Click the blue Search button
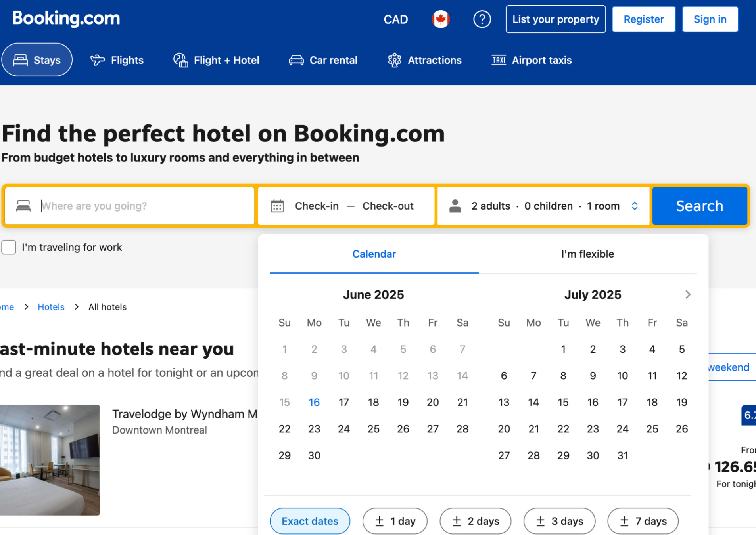 (700, 206)
